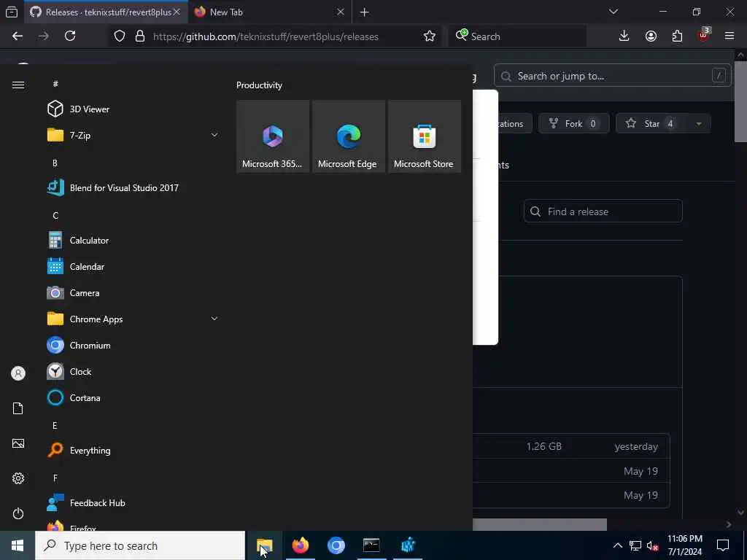Open a new Firefox tab

point(365,12)
